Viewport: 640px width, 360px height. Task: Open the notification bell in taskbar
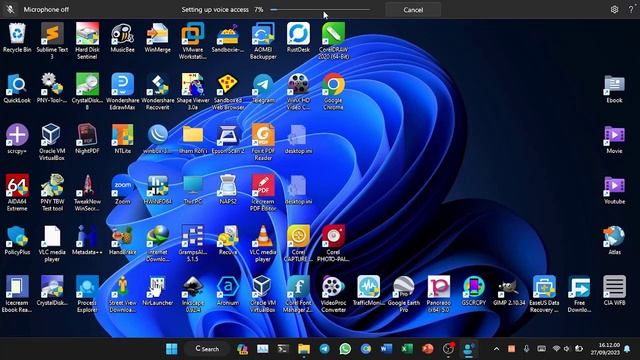627,349
